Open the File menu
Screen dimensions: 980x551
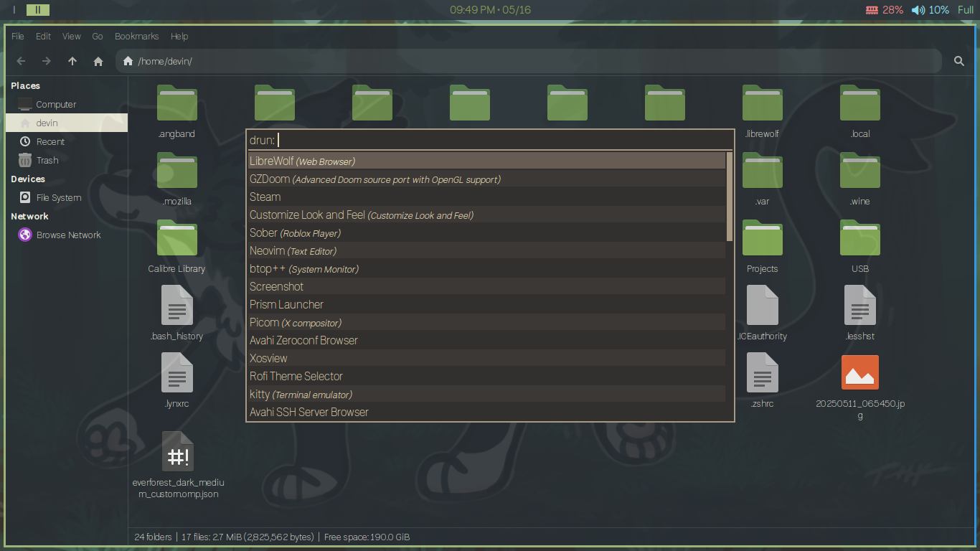point(18,37)
